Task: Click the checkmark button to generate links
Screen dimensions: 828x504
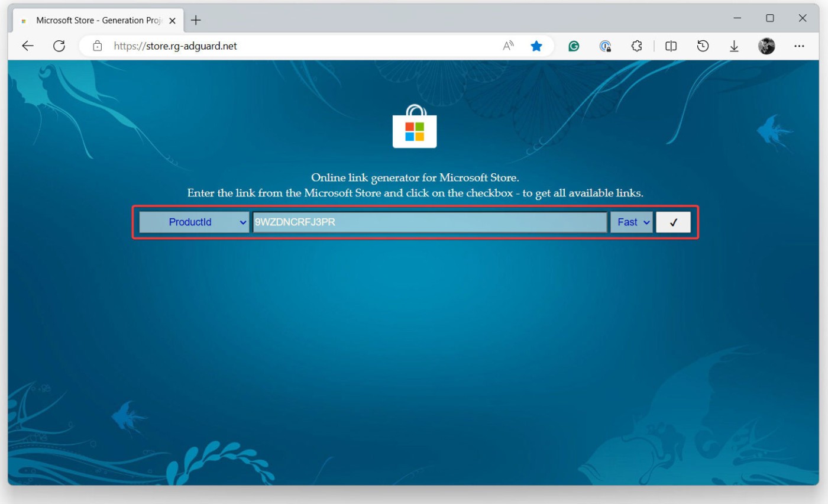Action: (673, 222)
